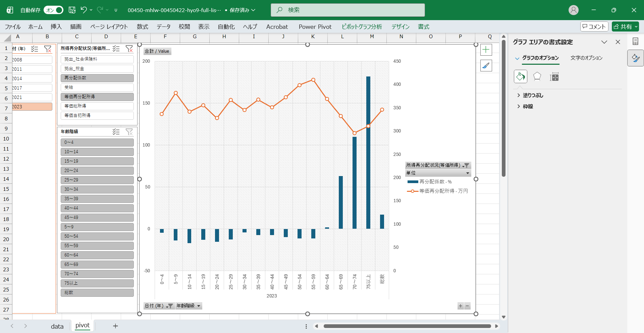Expand the 塗りつぶし section
The image size is (644, 333).
533,96
